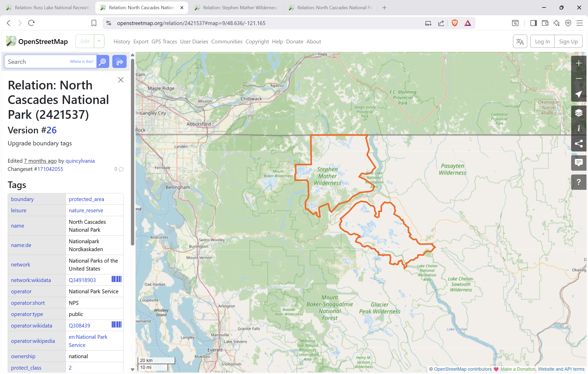Toggle the browser sidebar panel
Viewport: 588px width, 374px height.
point(533,23)
